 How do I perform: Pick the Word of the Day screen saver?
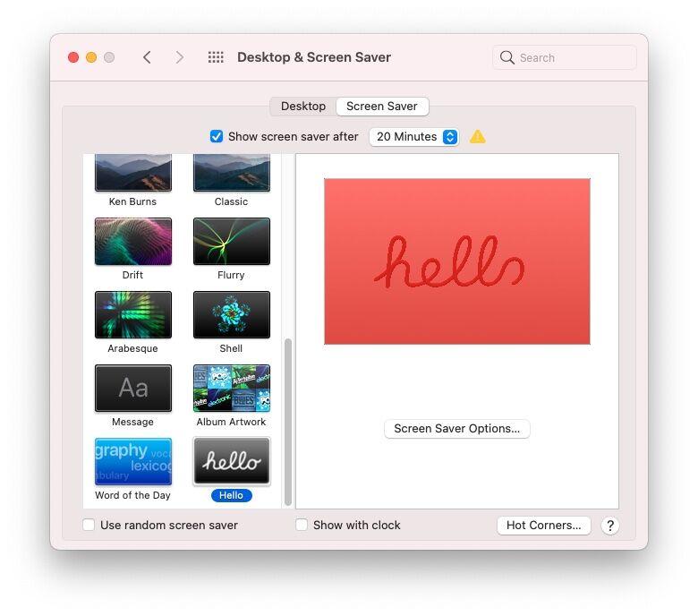[132, 462]
